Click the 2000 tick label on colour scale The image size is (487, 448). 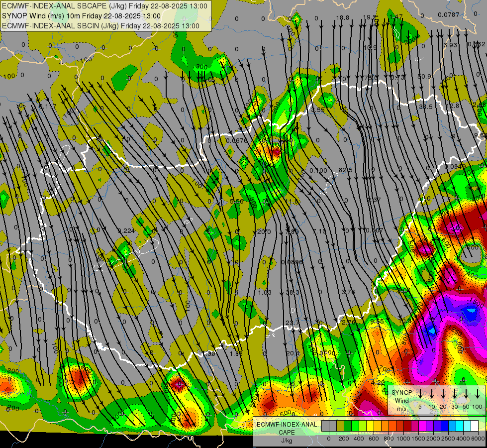[433, 439]
